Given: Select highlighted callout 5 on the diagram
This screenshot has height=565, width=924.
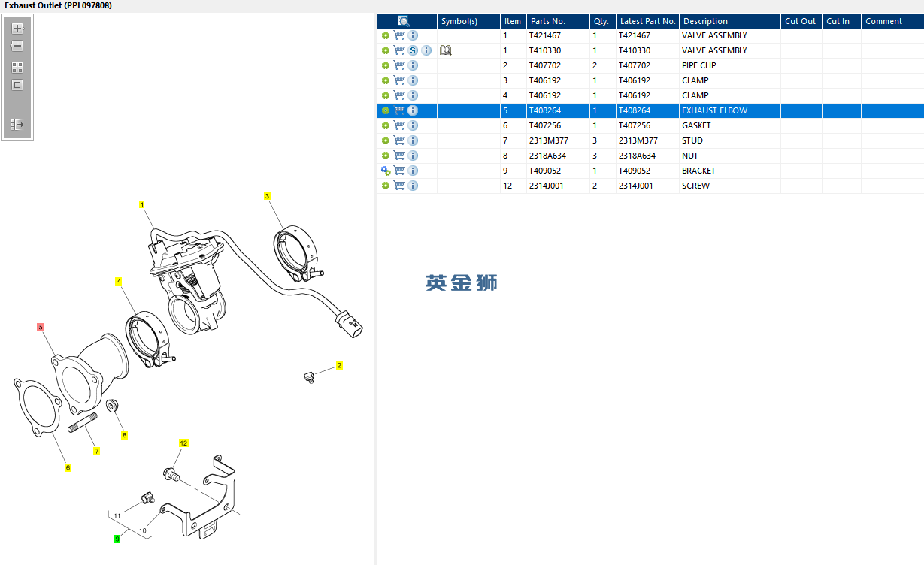Looking at the screenshot, I should click(41, 327).
